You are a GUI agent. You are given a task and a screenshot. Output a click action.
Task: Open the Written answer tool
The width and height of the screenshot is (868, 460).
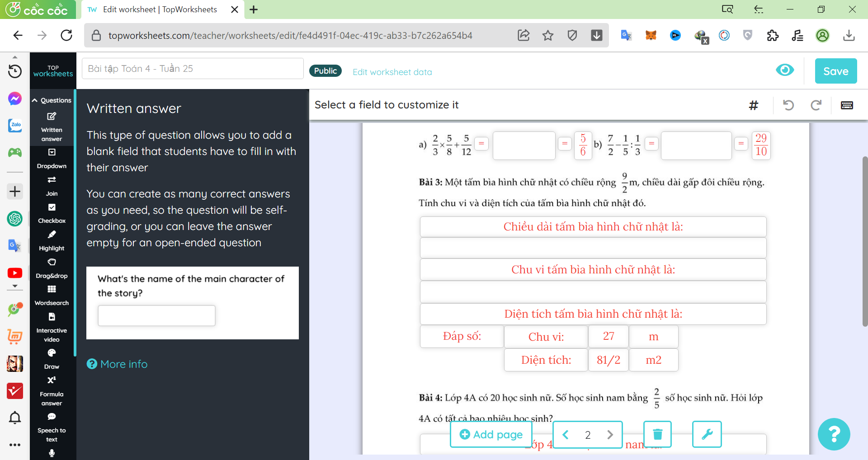point(52,127)
